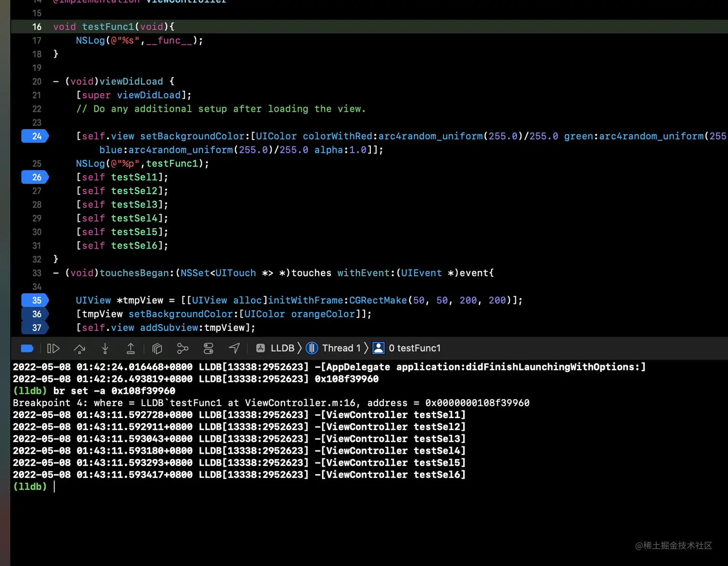Screen dimensions: 728x566
Task: Click 'NSLog(@"%p",testFunc1);' line
Action: pyautogui.click(x=142, y=164)
